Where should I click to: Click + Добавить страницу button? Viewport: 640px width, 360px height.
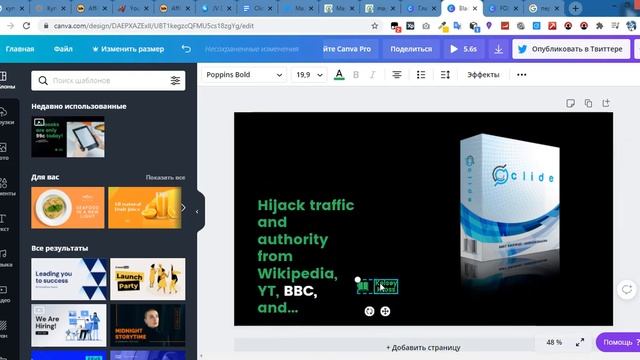click(423, 347)
